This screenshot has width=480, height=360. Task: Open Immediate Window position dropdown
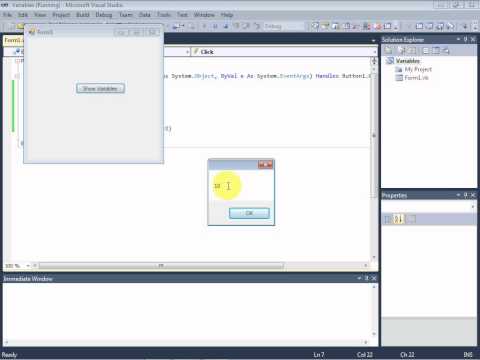[x=359, y=278]
